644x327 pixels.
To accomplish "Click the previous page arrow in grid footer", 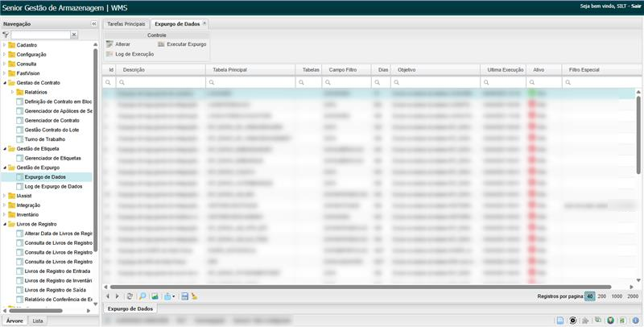I will 109,296.
